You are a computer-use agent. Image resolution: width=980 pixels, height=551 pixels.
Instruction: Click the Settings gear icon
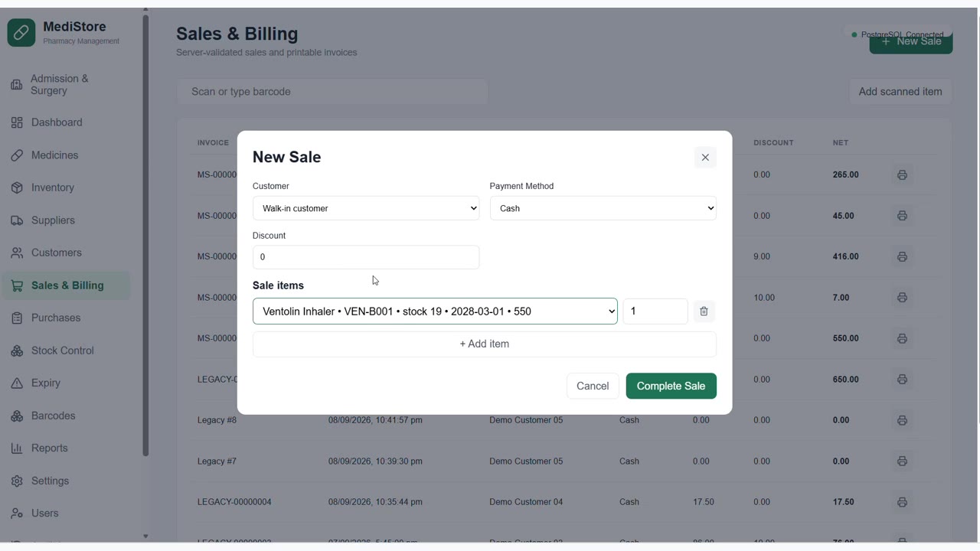coord(17,481)
